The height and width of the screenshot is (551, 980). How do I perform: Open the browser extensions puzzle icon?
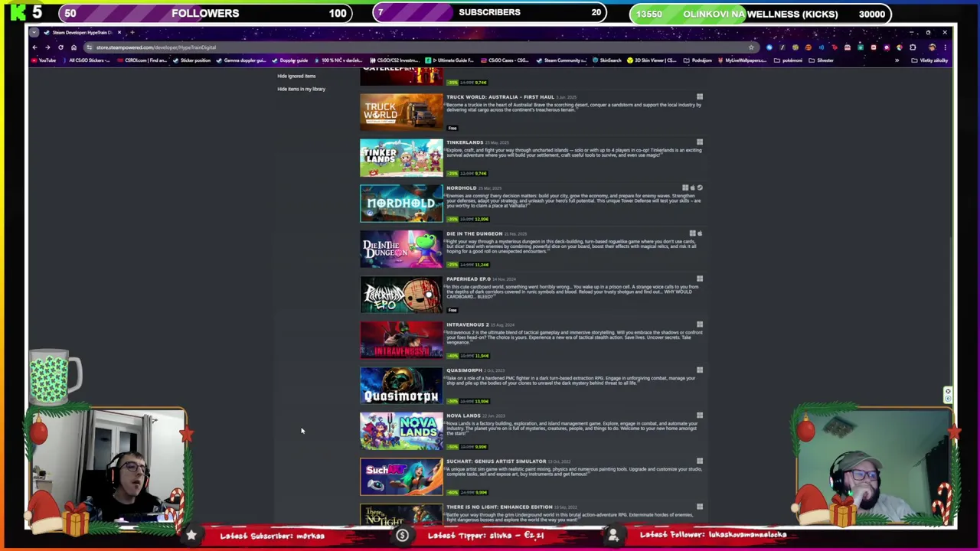[913, 47]
